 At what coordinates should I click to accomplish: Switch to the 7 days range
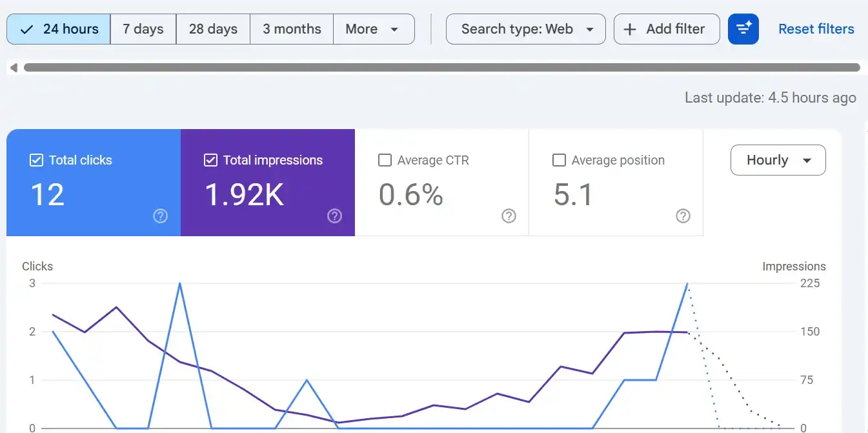point(143,29)
